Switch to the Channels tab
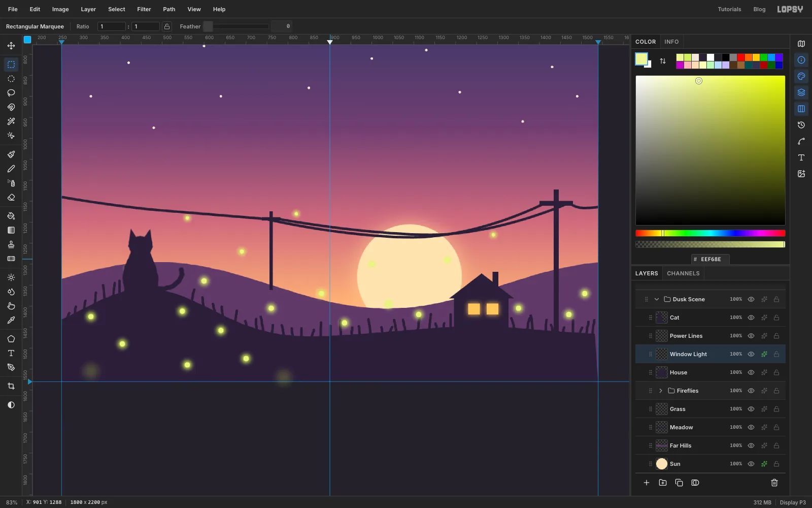812x508 pixels. (683, 273)
